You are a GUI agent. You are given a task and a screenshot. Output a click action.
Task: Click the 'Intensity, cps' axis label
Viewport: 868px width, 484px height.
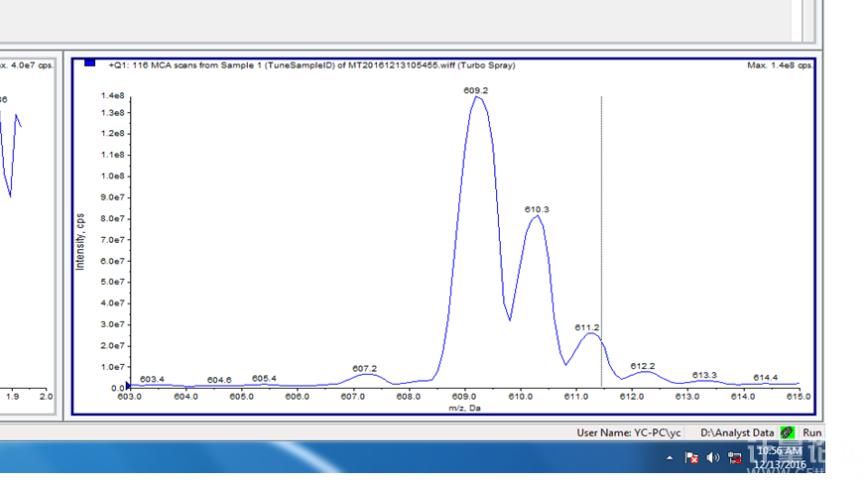(x=80, y=241)
